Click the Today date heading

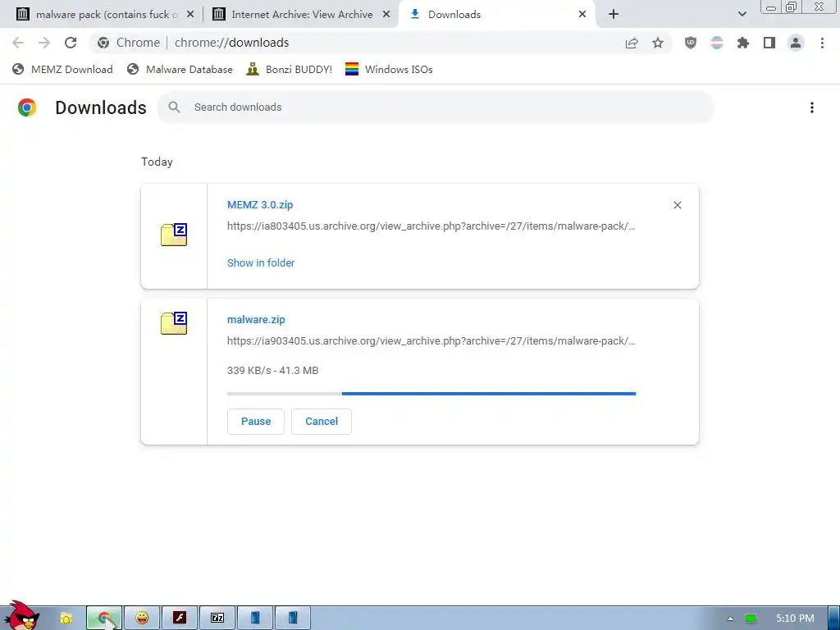pyautogui.click(x=157, y=162)
